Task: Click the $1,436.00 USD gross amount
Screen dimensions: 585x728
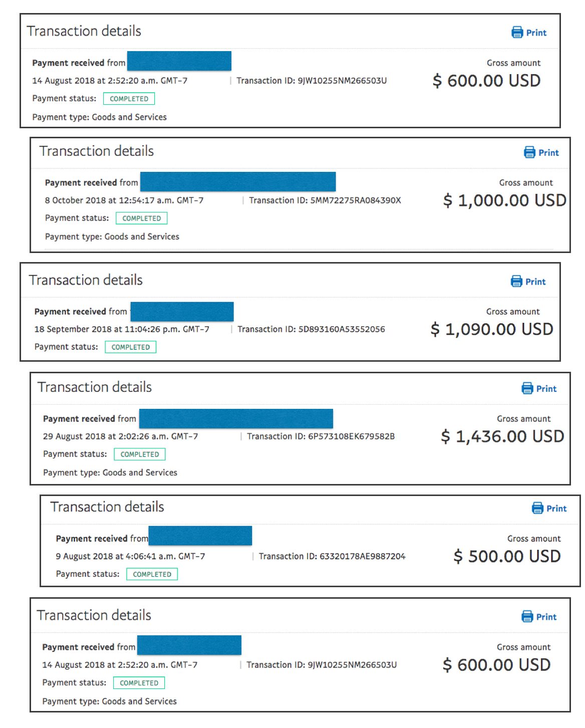Action: (x=502, y=436)
